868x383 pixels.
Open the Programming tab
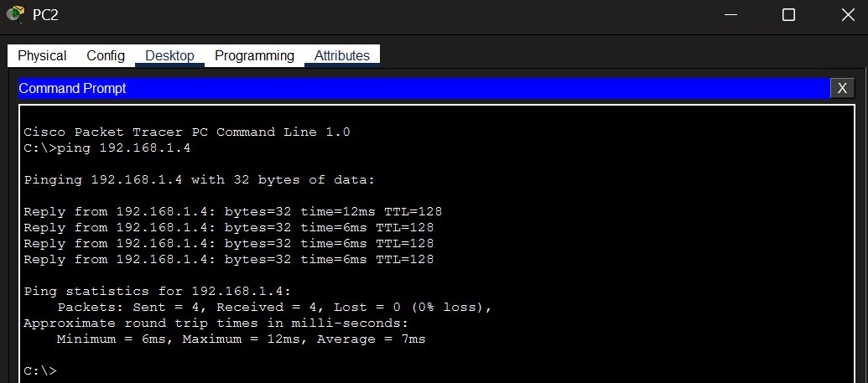point(254,56)
